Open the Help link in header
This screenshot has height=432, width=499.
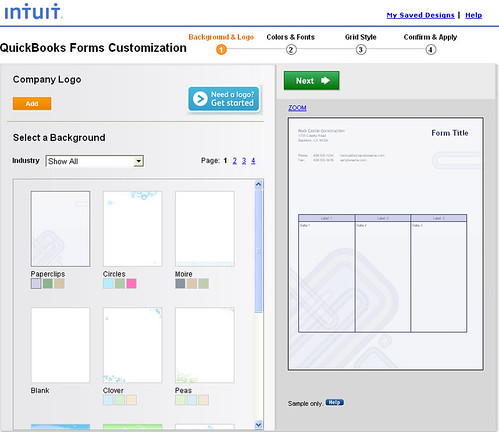coord(473,15)
